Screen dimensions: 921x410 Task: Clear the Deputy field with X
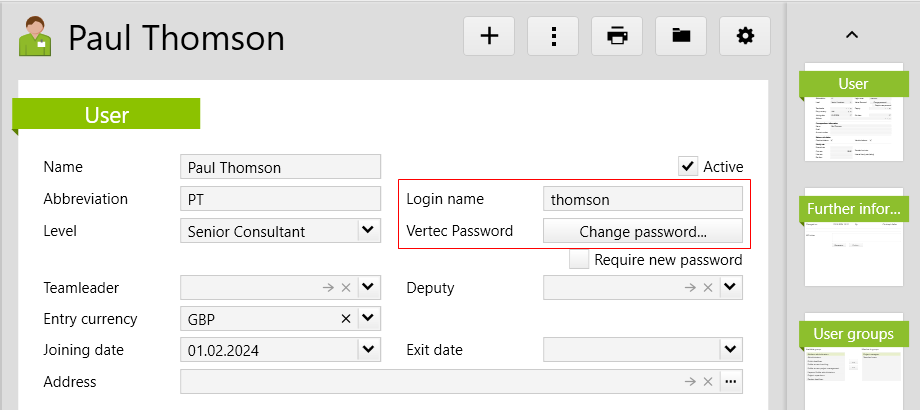709,288
